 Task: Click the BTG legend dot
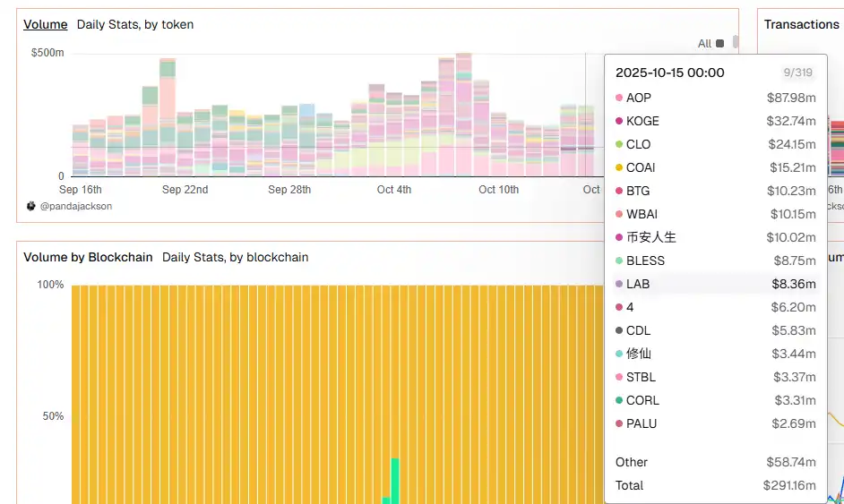619,191
